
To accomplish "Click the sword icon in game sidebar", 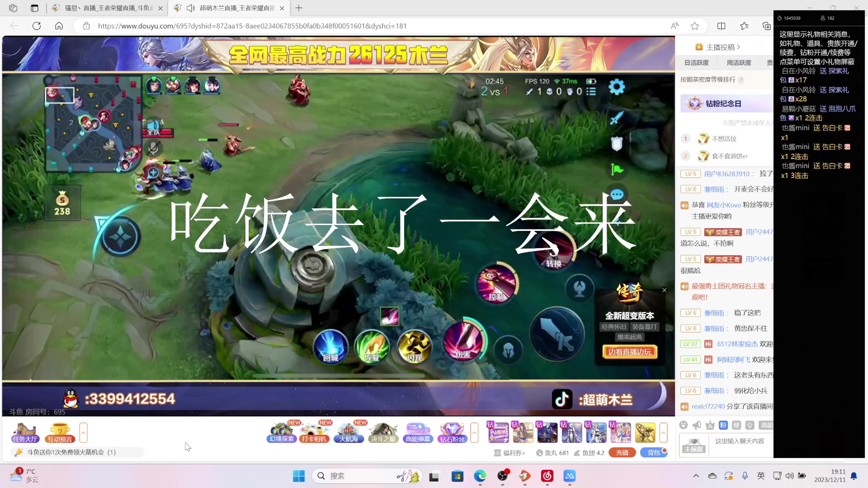I will [617, 118].
